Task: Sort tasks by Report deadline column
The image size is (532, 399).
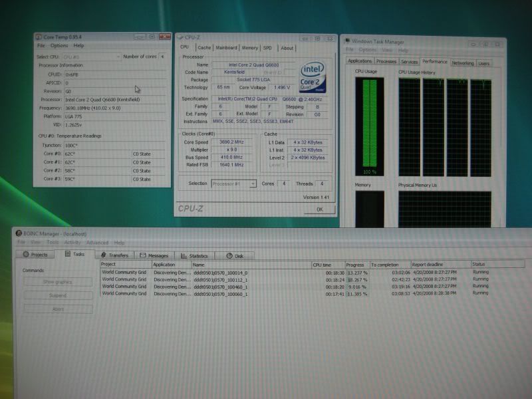Action: [440, 264]
